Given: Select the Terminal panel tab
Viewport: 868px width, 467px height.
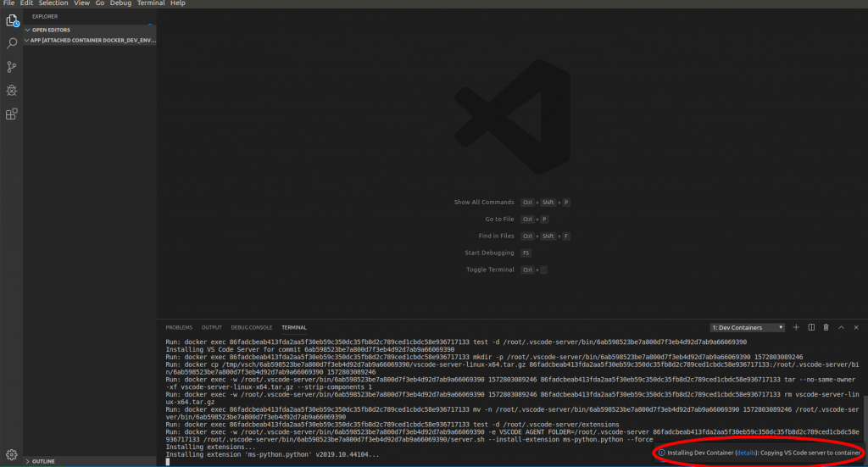Looking at the screenshot, I should click(x=294, y=327).
